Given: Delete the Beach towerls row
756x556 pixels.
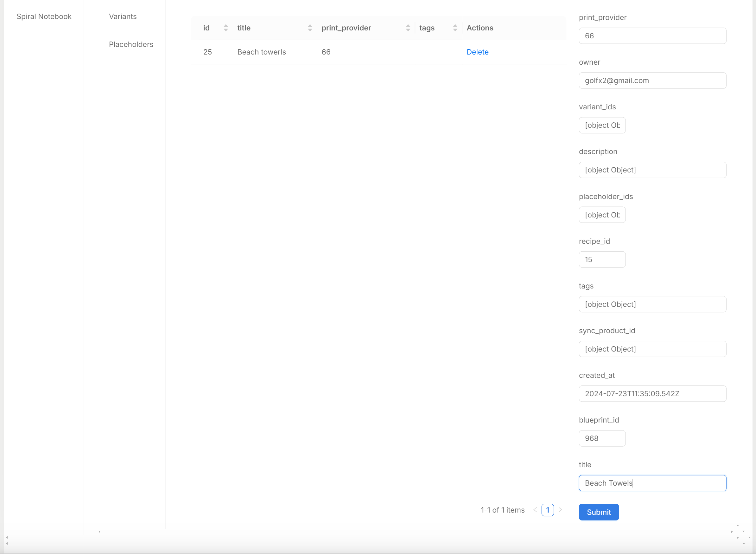Looking at the screenshot, I should (x=477, y=52).
